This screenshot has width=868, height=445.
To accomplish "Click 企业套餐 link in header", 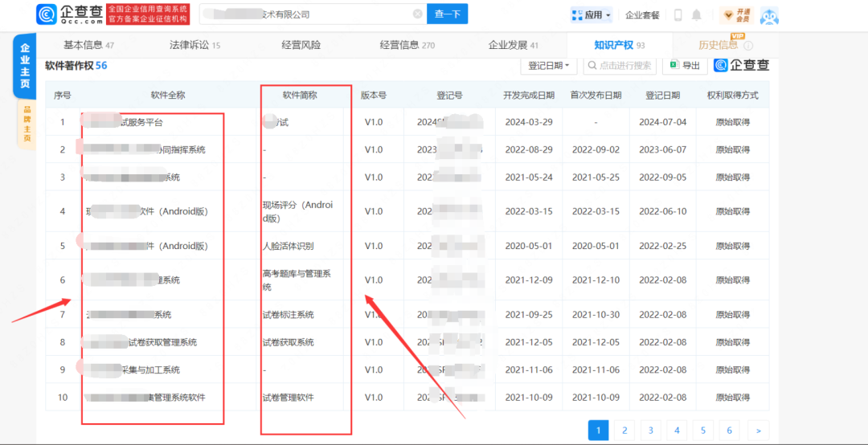I will click(x=642, y=15).
